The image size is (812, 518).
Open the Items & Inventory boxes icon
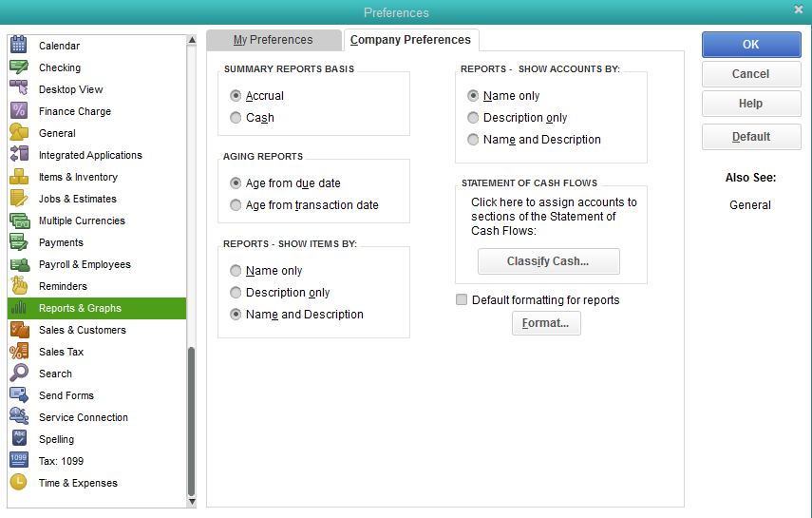coord(19,177)
